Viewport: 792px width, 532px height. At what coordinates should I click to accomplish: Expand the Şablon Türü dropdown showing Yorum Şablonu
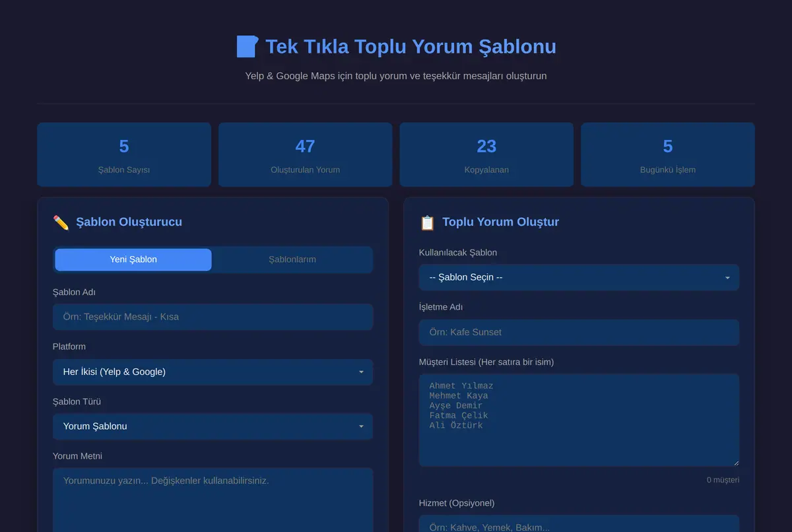[x=213, y=426]
